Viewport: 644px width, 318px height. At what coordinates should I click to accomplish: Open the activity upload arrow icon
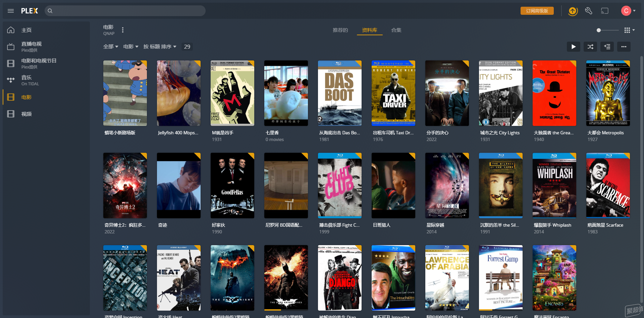pyautogui.click(x=573, y=11)
